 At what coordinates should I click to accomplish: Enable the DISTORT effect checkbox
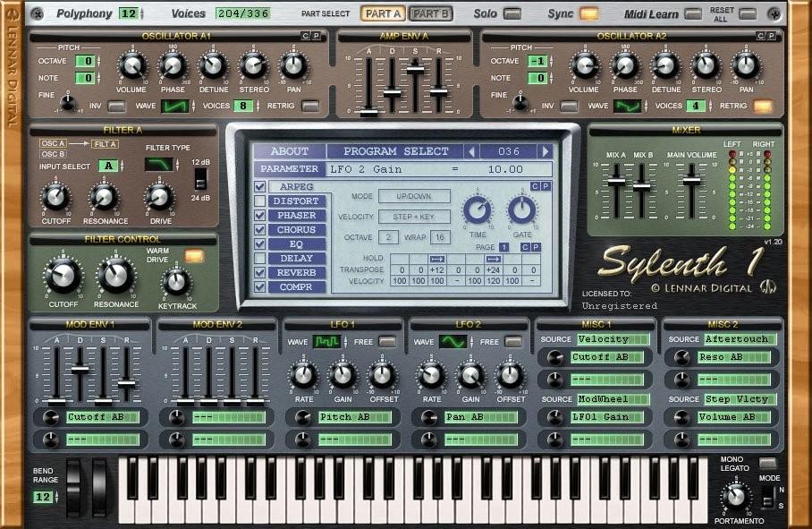click(259, 201)
